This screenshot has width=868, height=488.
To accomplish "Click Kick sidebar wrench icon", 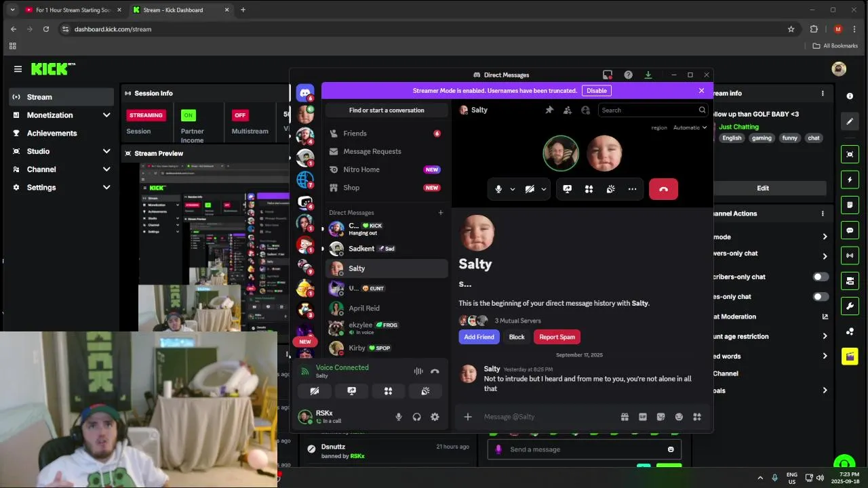I will 850,306.
